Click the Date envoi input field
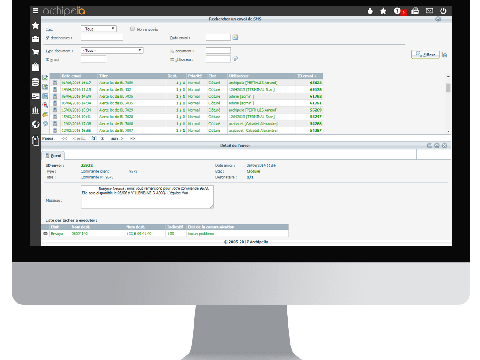The width and height of the screenshot is (480, 360). click(218, 37)
